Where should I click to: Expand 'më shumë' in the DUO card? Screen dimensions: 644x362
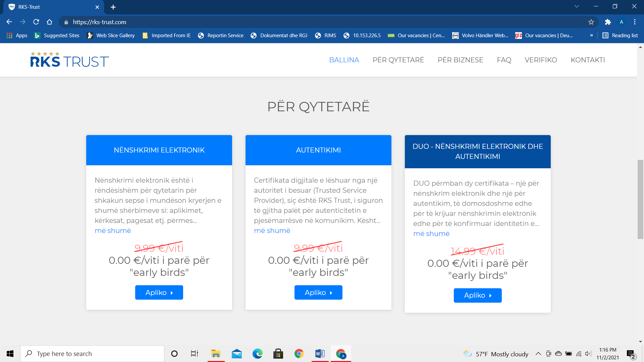point(431,234)
